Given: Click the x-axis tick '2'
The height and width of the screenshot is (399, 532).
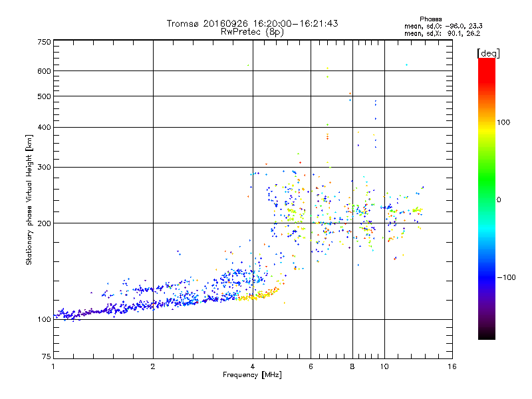Looking at the screenshot, I should click(x=153, y=366).
